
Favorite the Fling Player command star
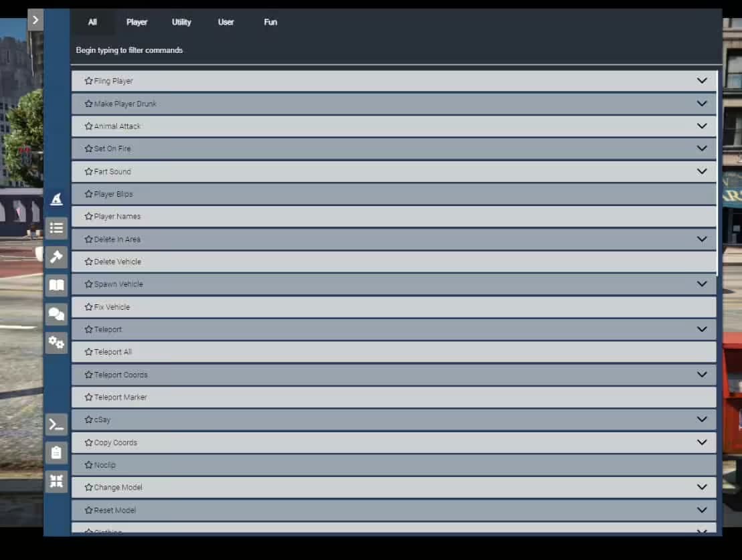(88, 80)
